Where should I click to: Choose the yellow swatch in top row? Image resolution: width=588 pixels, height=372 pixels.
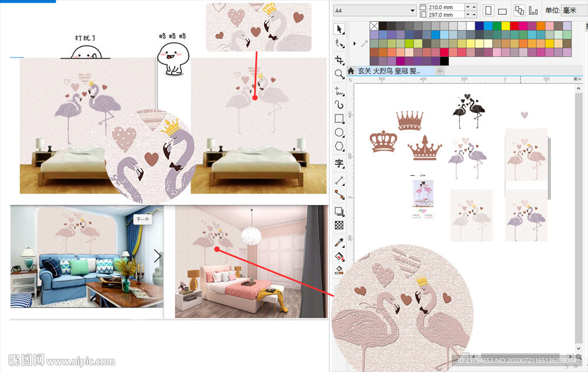506,26
